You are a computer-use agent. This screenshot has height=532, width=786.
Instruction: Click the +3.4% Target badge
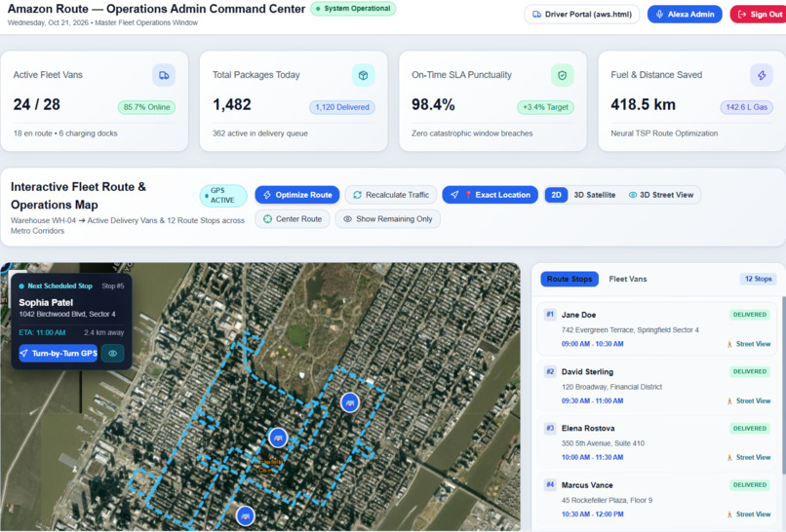545,107
